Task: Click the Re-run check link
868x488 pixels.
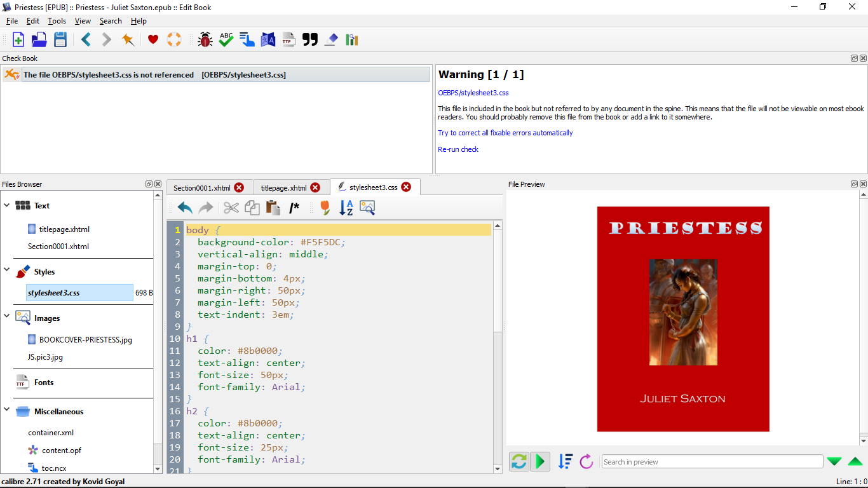Action: [x=458, y=149]
